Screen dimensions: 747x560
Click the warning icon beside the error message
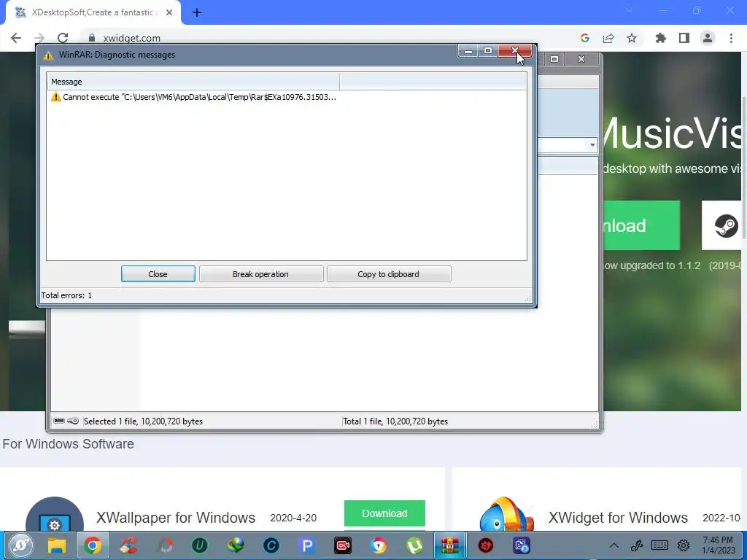pyautogui.click(x=55, y=97)
